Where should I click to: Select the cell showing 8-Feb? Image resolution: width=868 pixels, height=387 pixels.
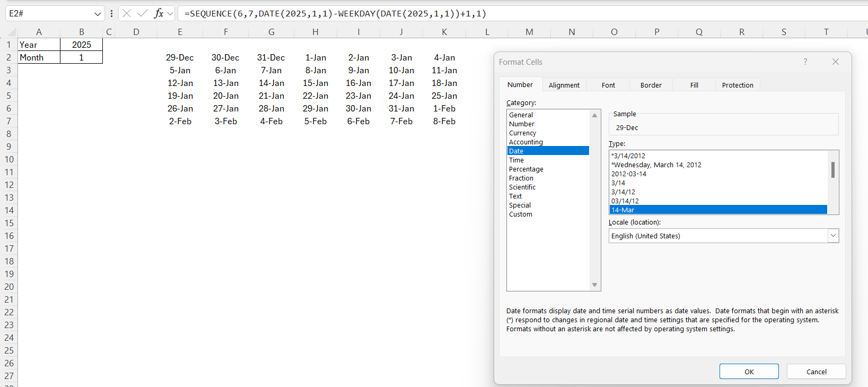click(x=444, y=121)
